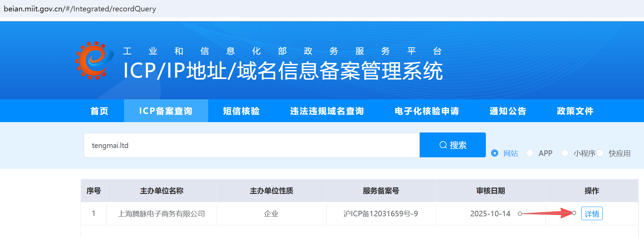Open the ICP备案查询 tab

(x=166, y=111)
